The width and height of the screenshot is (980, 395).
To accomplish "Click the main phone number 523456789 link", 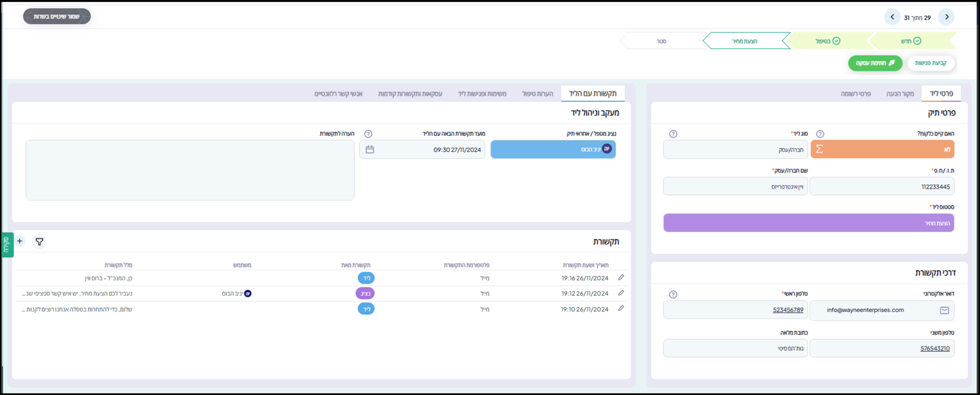I will pos(788,310).
